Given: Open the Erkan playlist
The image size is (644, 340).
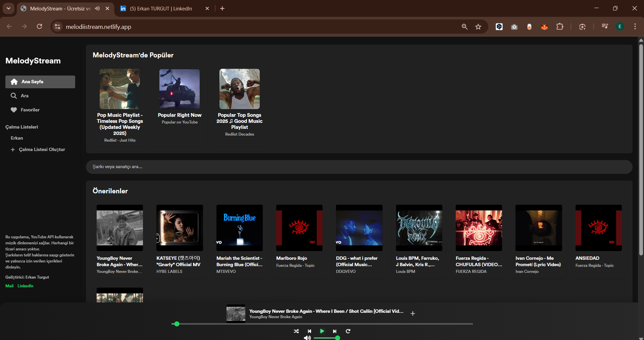Looking at the screenshot, I should tap(17, 138).
